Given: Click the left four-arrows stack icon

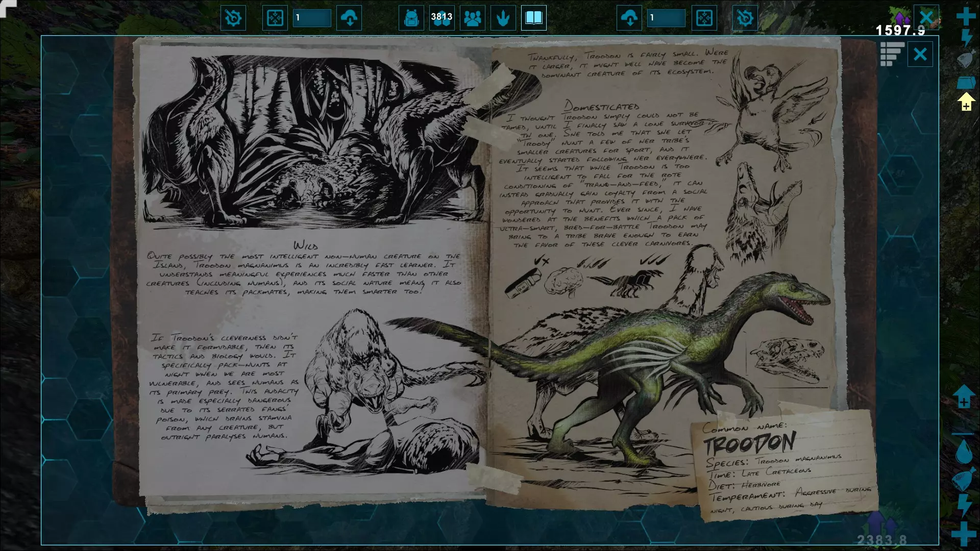Looking at the screenshot, I should [x=275, y=18].
